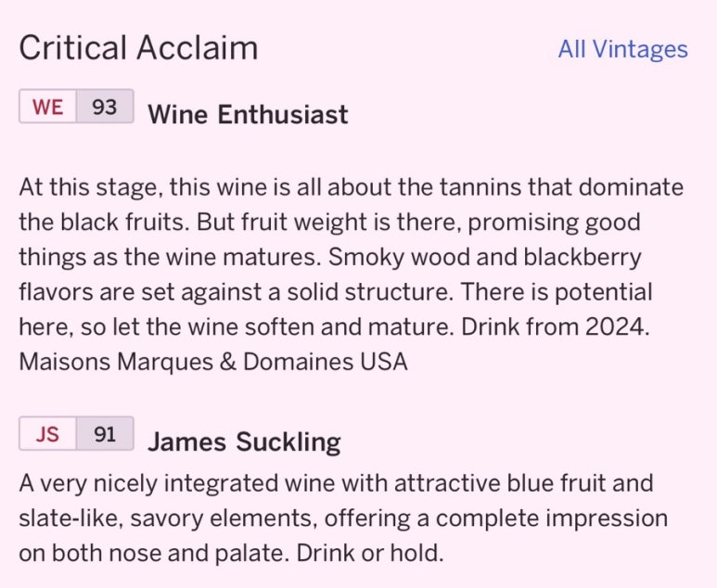Screen dimensions: 717x588
Task: Click the 'Drink from 2024' sentence
Action: (555, 326)
